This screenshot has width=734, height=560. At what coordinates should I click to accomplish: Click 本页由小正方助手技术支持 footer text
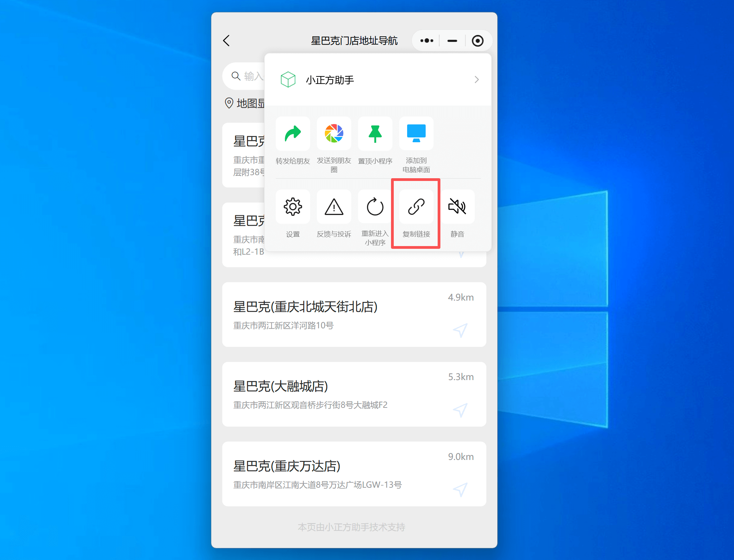[x=351, y=527]
